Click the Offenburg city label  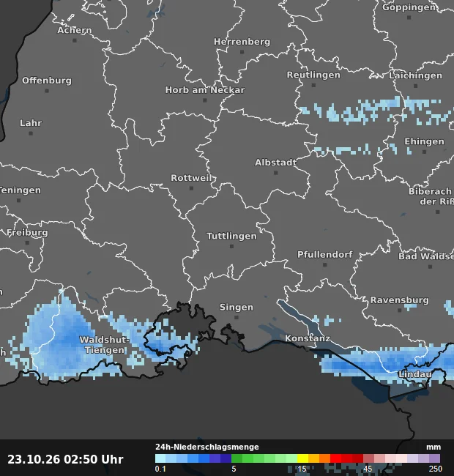coord(47,81)
